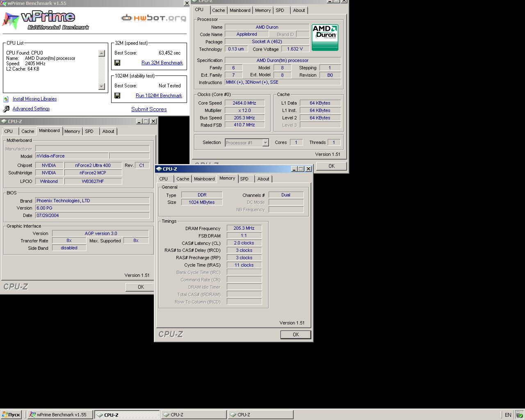This screenshot has height=420, width=525.
Task: Click the Cycle Time 11 clocks value
Action: point(244,265)
